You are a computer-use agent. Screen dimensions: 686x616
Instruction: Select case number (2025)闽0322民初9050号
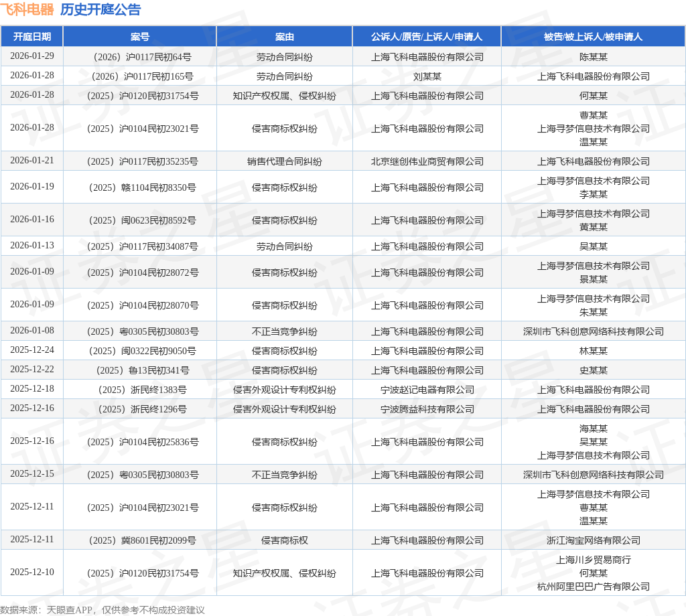(142, 351)
